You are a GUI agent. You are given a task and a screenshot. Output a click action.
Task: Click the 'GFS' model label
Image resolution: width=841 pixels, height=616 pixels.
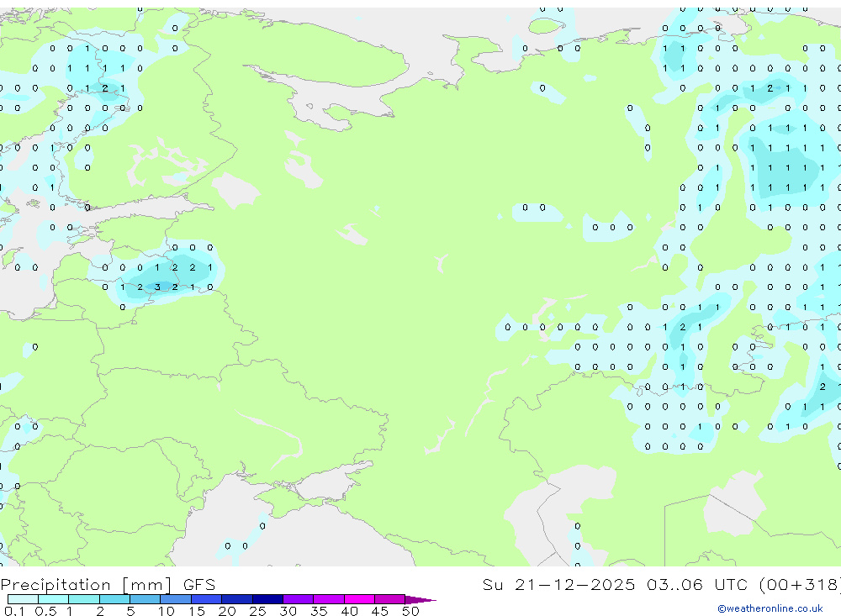(x=199, y=584)
